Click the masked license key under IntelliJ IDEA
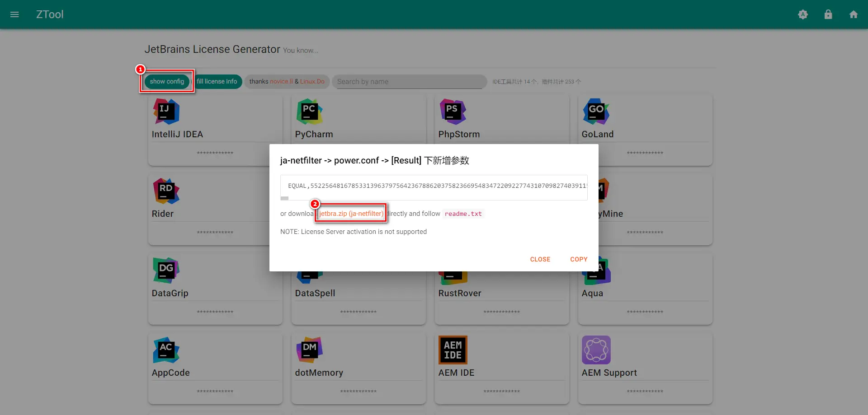This screenshot has width=868, height=415. [215, 153]
